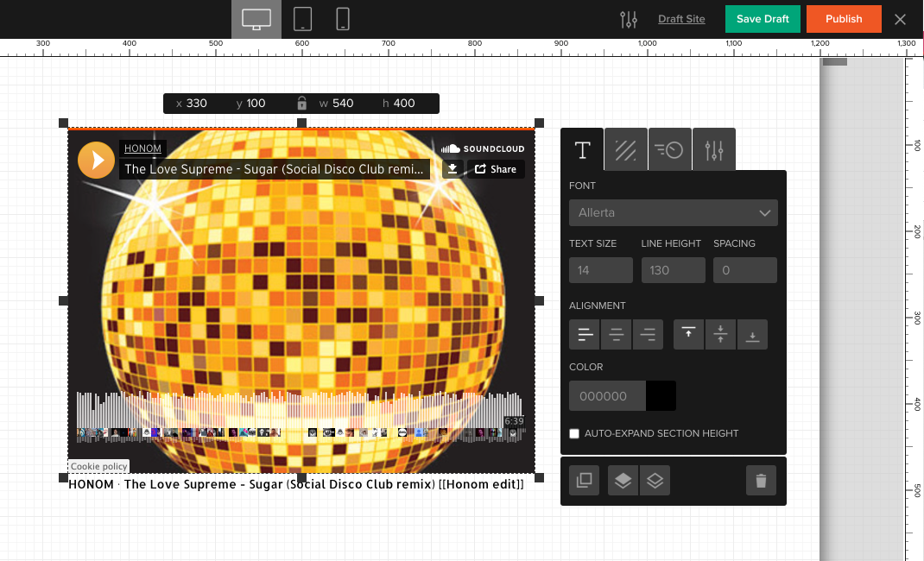Duplicate the selected element
The height and width of the screenshot is (561, 924).
pos(585,481)
